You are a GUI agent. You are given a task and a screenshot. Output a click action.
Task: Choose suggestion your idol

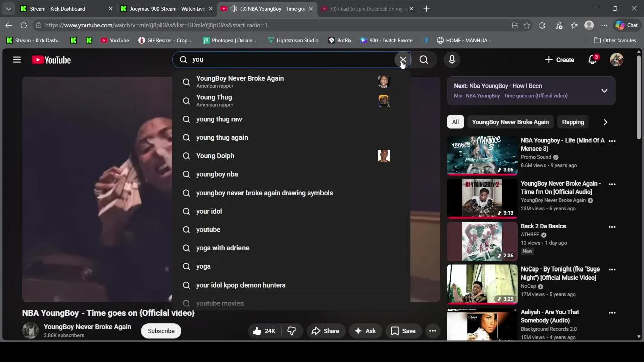tap(291, 211)
